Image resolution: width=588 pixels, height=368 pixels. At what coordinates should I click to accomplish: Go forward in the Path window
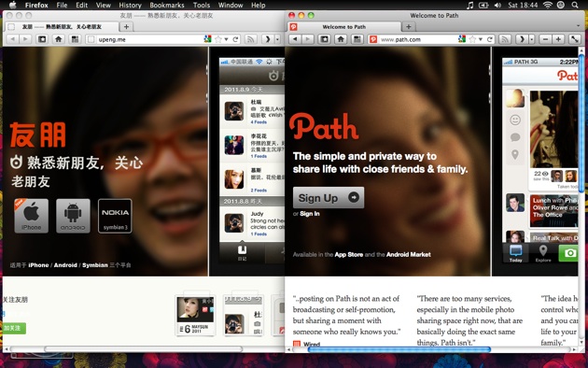pos(307,39)
